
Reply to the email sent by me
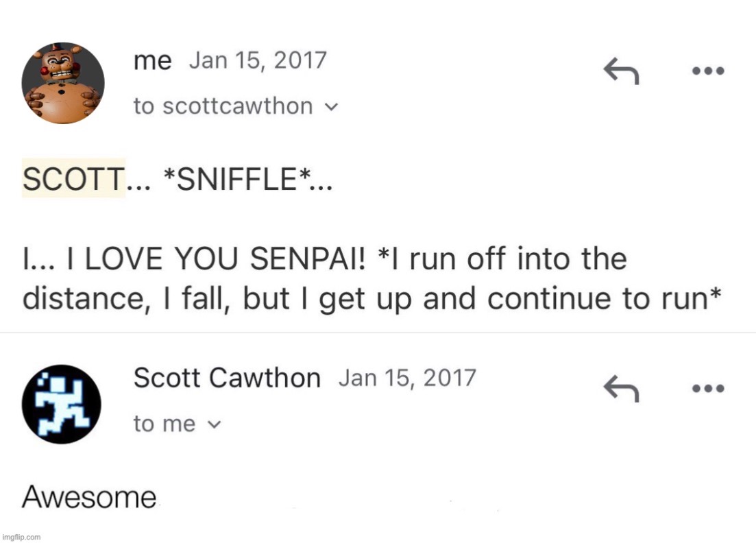(x=620, y=71)
